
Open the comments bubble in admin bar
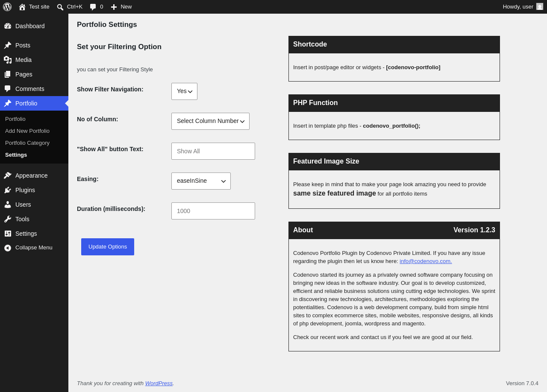click(x=93, y=7)
